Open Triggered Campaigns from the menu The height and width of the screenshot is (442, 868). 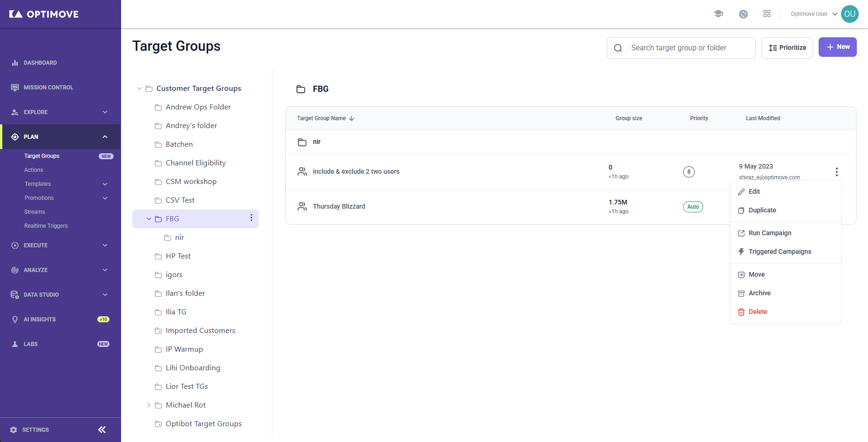click(x=786, y=252)
